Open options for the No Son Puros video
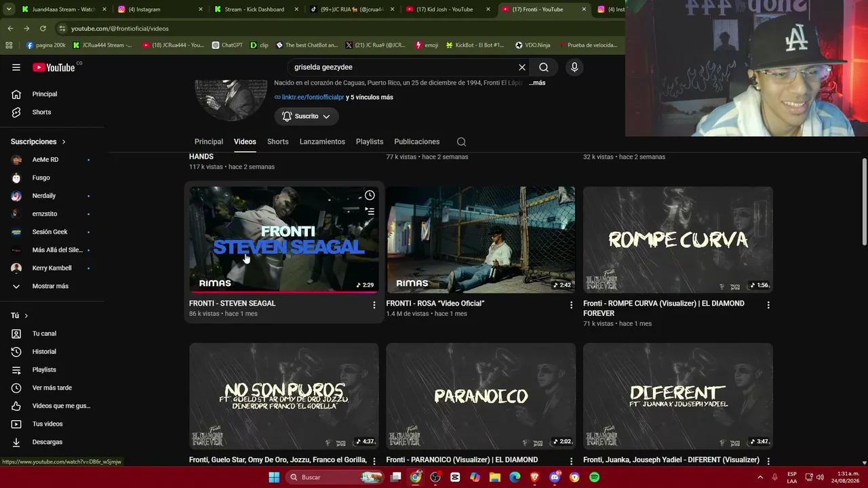The height and width of the screenshot is (488, 868). (x=374, y=461)
